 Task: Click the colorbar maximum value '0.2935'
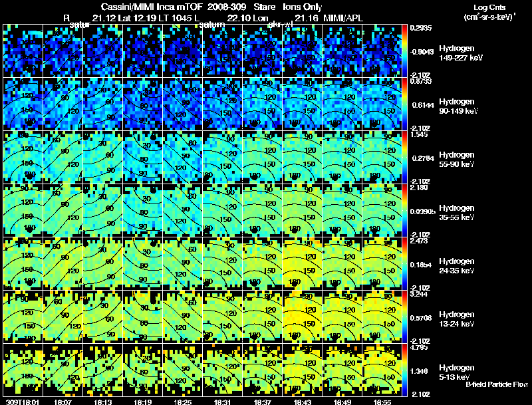click(421, 28)
